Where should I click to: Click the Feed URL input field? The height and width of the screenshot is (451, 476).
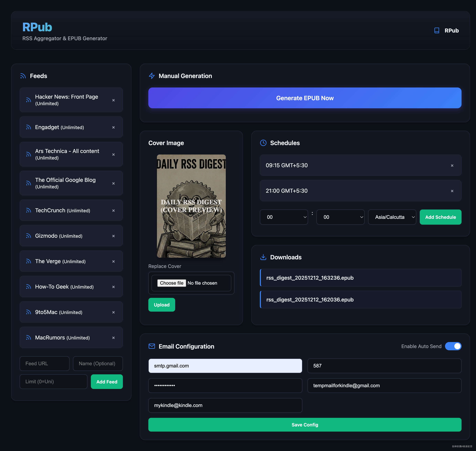[x=45, y=364]
